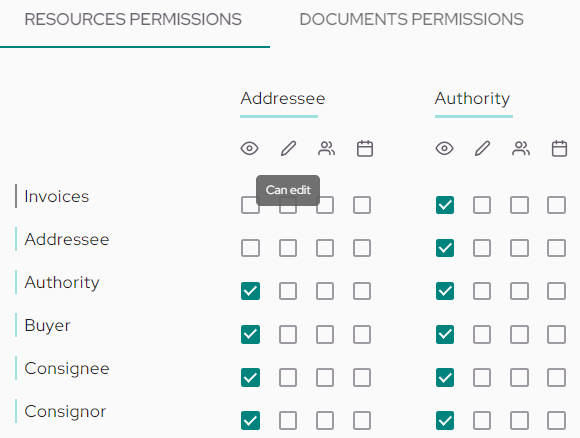Screen dimensions: 580x438
Task: Click the users icon under Addressee
Action: [x=327, y=148]
